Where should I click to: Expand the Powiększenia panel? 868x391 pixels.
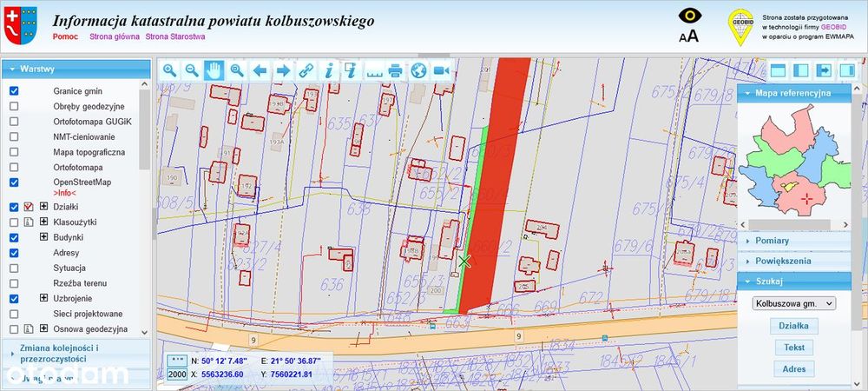(794, 261)
